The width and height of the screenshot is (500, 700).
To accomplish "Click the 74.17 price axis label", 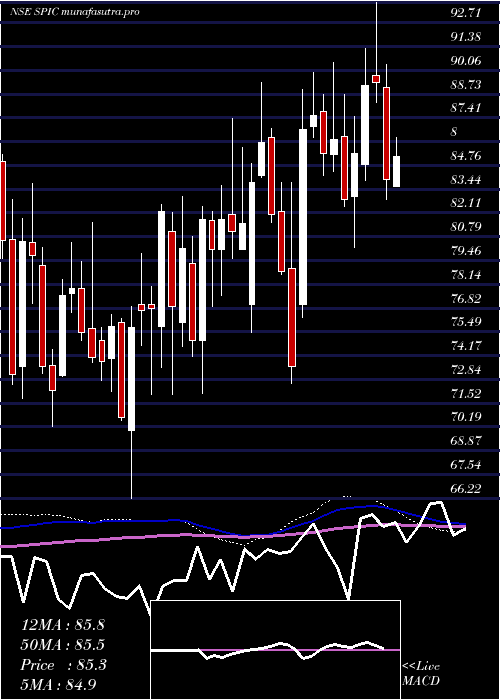I will [466, 346].
